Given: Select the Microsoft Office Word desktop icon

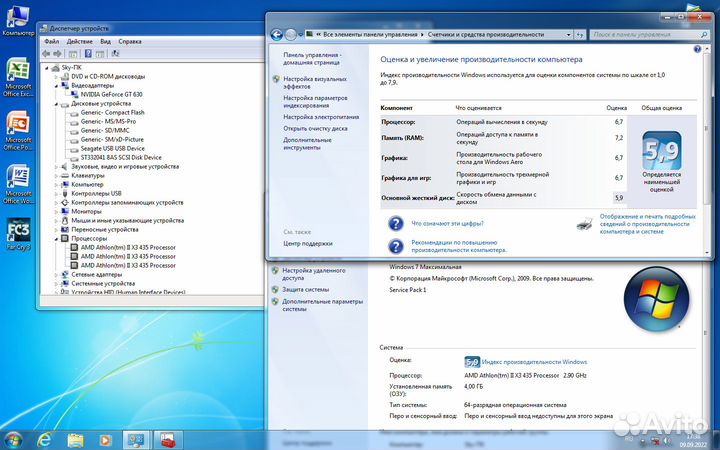Looking at the screenshot, I should tap(18, 184).
